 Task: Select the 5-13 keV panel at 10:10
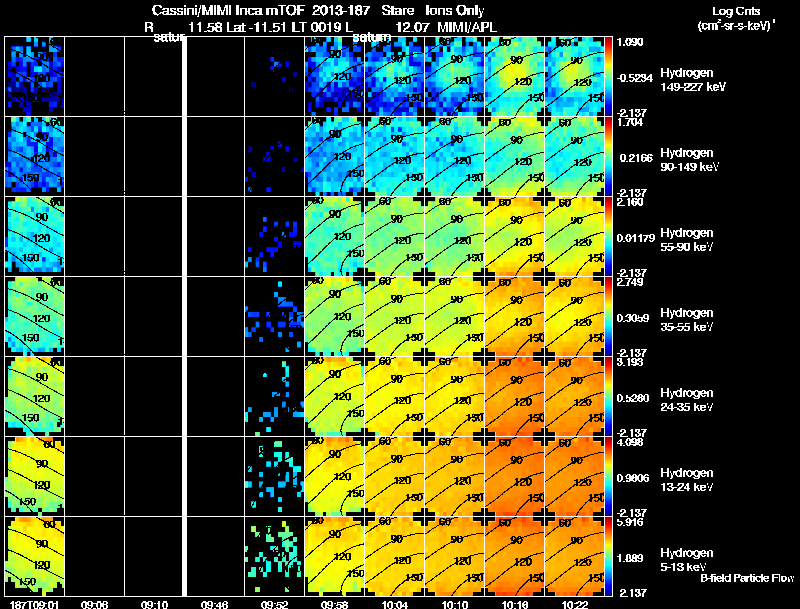[455, 556]
